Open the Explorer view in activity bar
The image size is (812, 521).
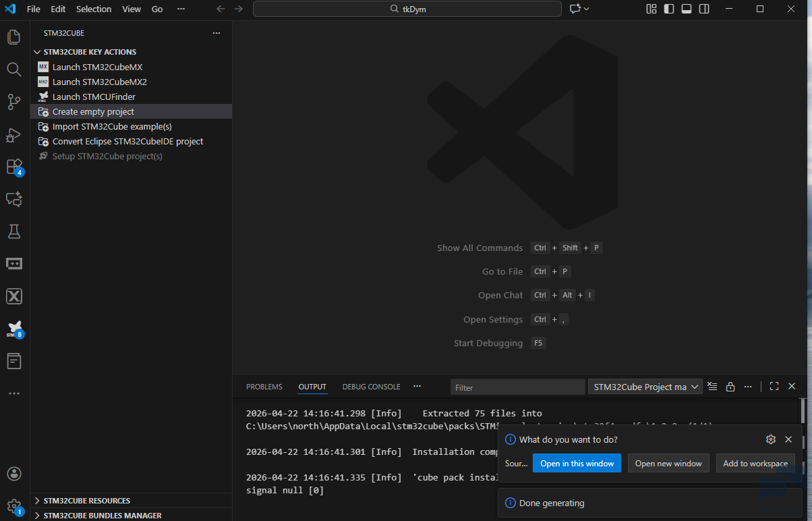tap(14, 37)
